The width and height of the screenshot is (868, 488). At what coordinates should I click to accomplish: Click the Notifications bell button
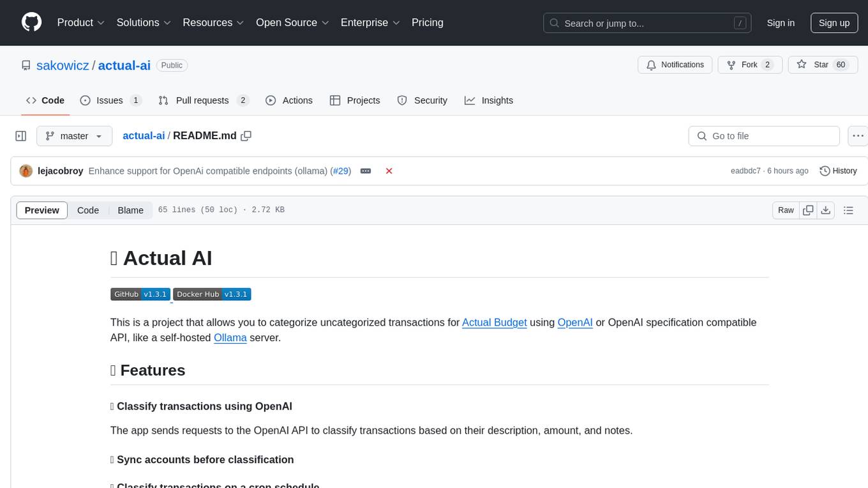[x=675, y=65]
